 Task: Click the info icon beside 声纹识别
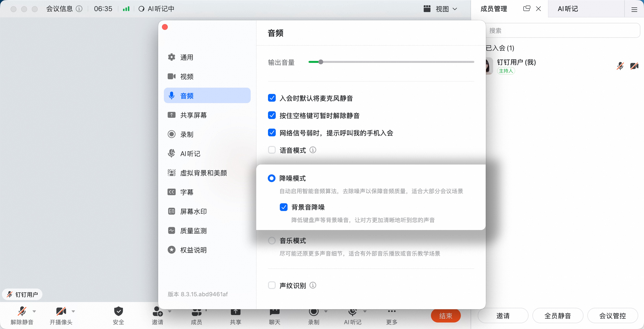(313, 285)
